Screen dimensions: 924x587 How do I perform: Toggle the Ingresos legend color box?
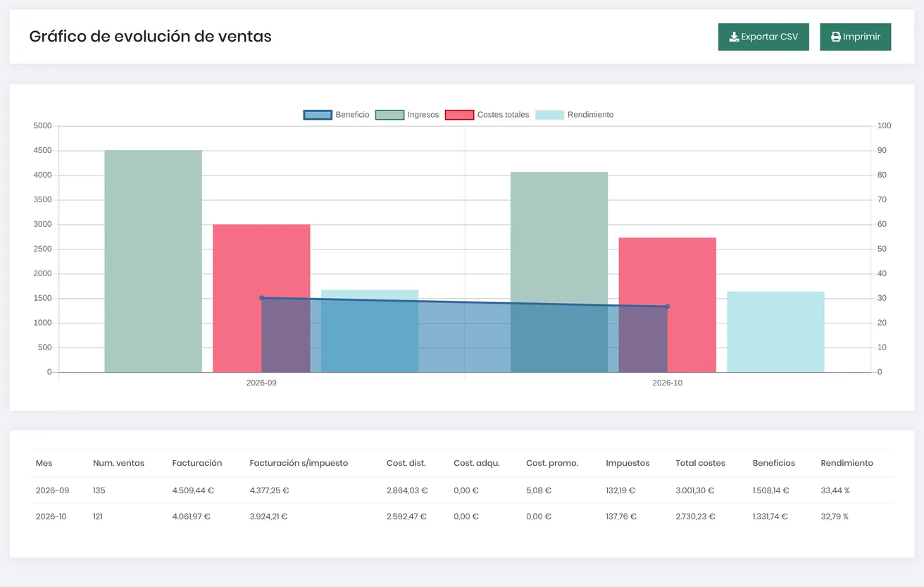point(389,115)
